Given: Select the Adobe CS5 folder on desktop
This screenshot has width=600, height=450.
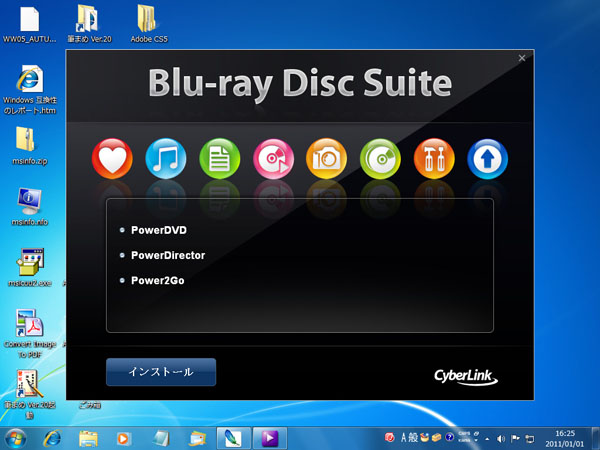Looking at the screenshot, I should 149,24.
